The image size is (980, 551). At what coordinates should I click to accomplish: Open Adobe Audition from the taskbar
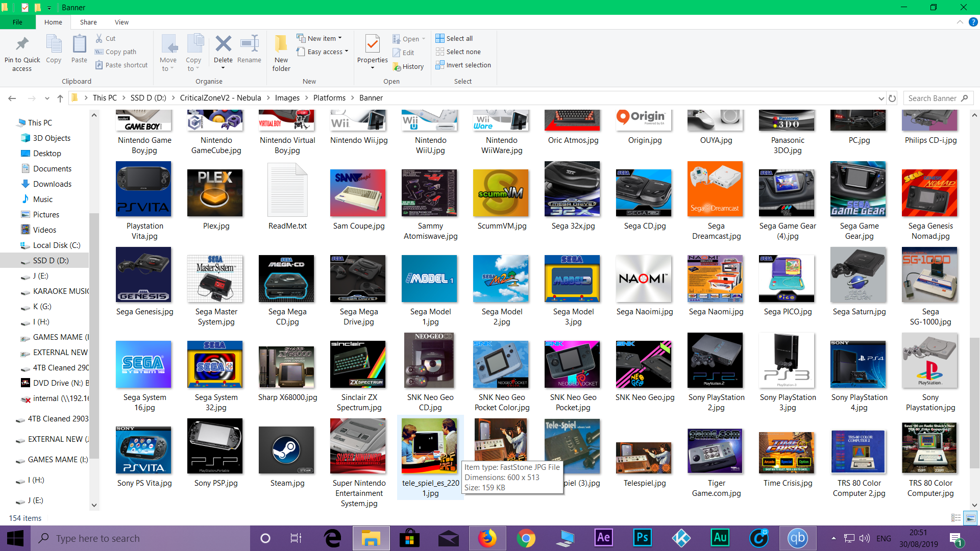pyautogui.click(x=720, y=538)
